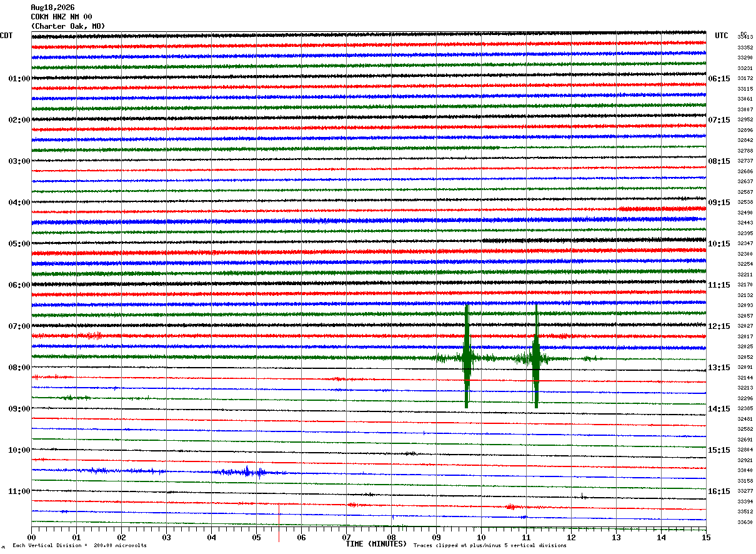
Task: Click the location text (Charter Oak, MO)
Action: pyautogui.click(x=68, y=26)
